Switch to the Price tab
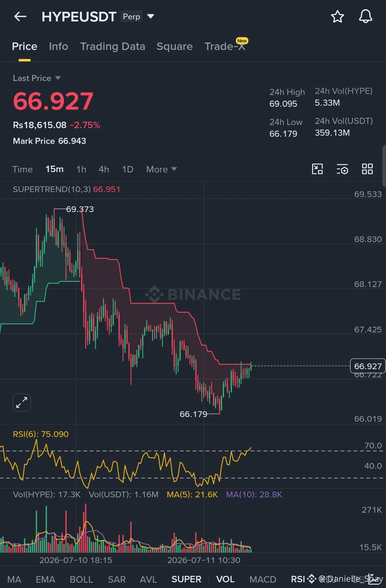This screenshot has height=588, width=386. pyautogui.click(x=25, y=46)
